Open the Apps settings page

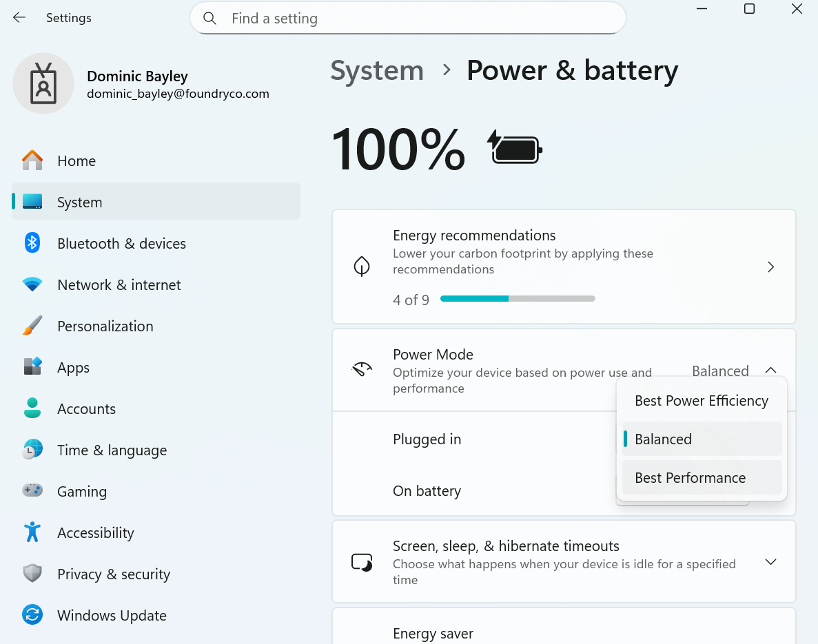[x=74, y=367]
